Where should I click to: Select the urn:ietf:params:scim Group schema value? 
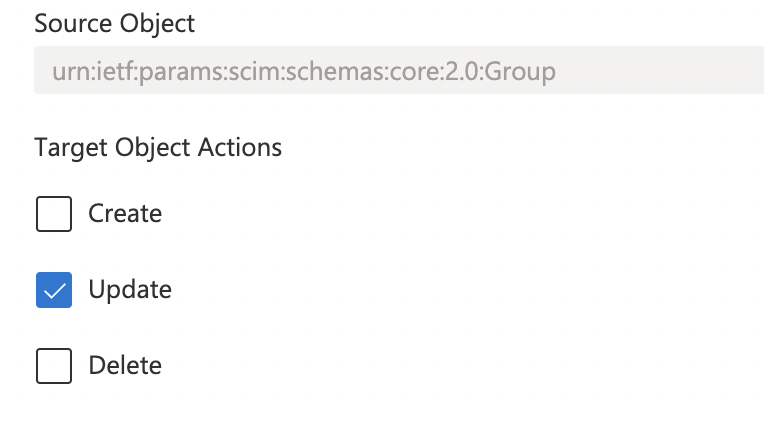pyautogui.click(x=303, y=72)
